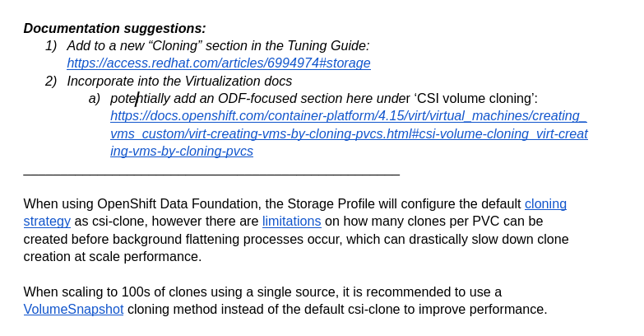644x336 pixels.
Task: Open the "cloning strategy" hyperlink
Action: (x=544, y=203)
